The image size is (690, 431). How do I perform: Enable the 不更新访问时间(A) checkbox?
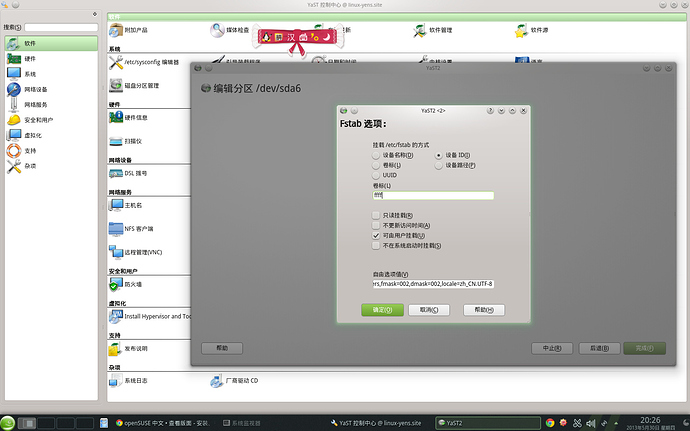[x=401, y=225]
